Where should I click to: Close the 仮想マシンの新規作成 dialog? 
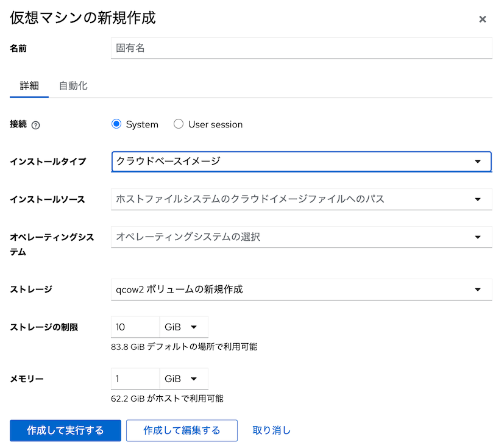(x=482, y=20)
